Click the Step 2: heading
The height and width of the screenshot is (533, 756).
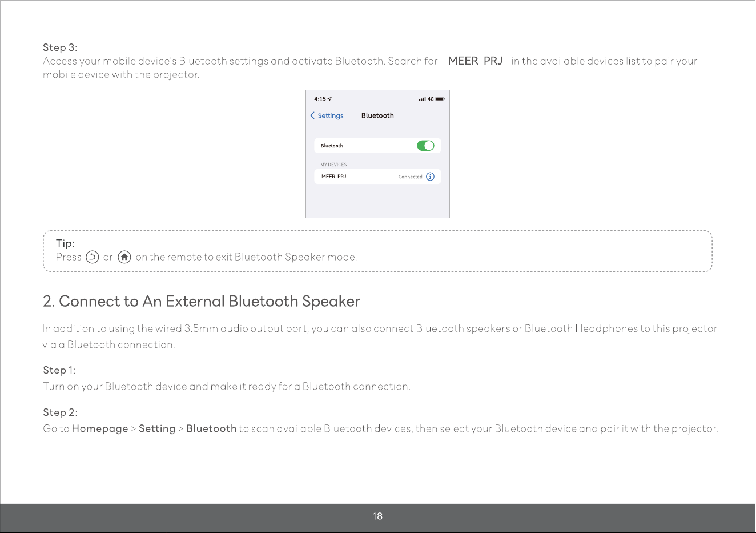point(60,412)
